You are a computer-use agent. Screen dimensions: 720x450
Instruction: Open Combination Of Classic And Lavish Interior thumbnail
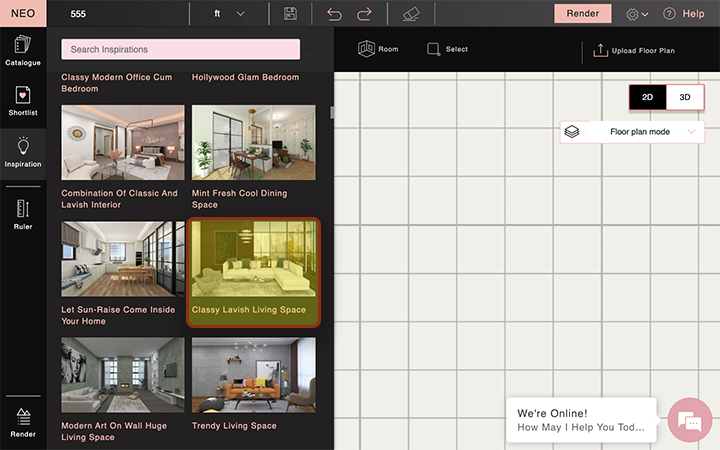(123, 142)
